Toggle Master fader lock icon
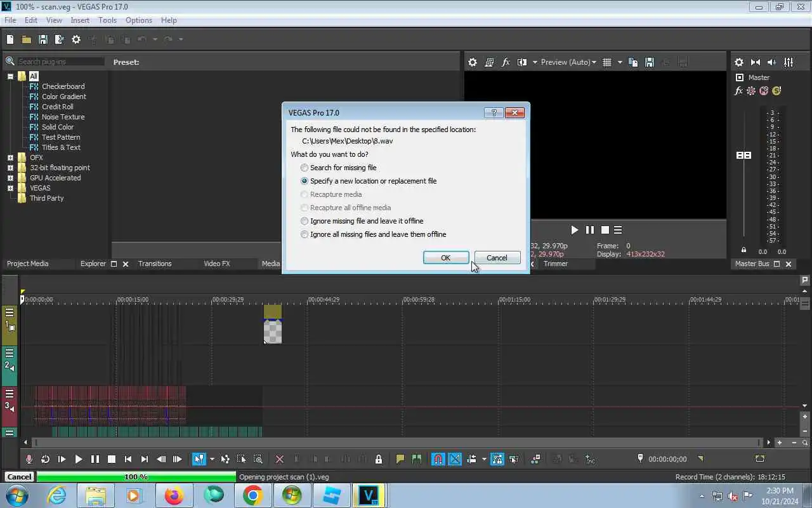812x508 pixels. click(x=743, y=250)
